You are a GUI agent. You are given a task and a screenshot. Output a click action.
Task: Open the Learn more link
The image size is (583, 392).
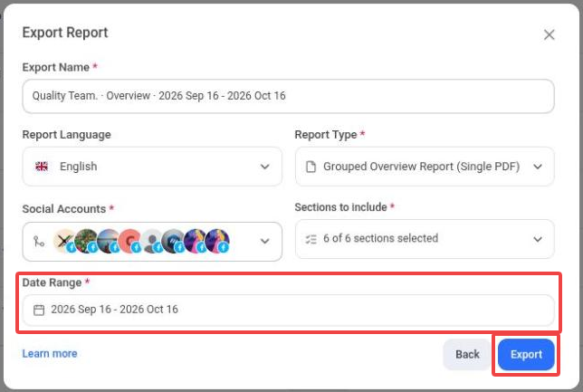[x=50, y=354]
